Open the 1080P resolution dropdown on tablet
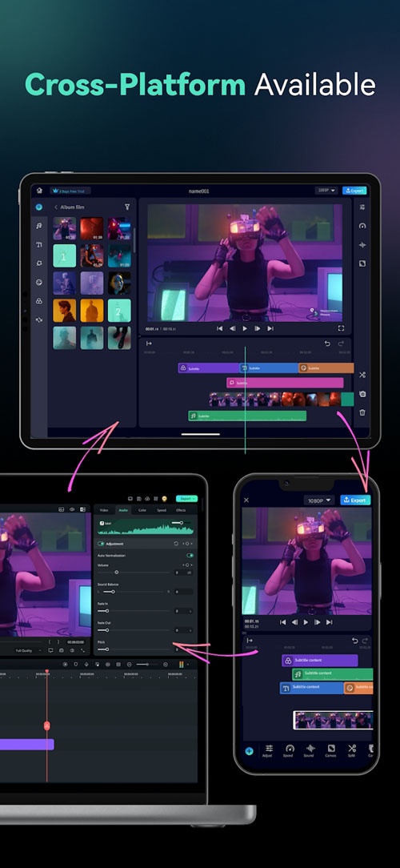Image resolution: width=400 pixels, height=868 pixels. click(326, 191)
